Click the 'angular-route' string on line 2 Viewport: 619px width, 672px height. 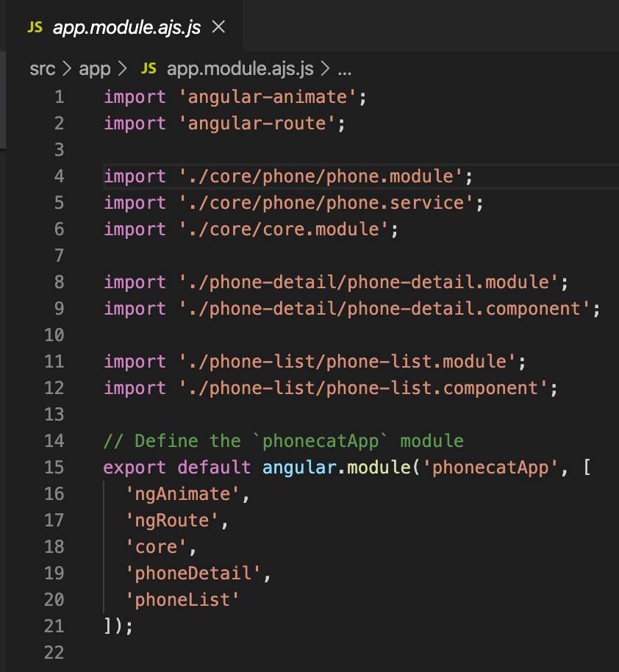click(x=257, y=124)
